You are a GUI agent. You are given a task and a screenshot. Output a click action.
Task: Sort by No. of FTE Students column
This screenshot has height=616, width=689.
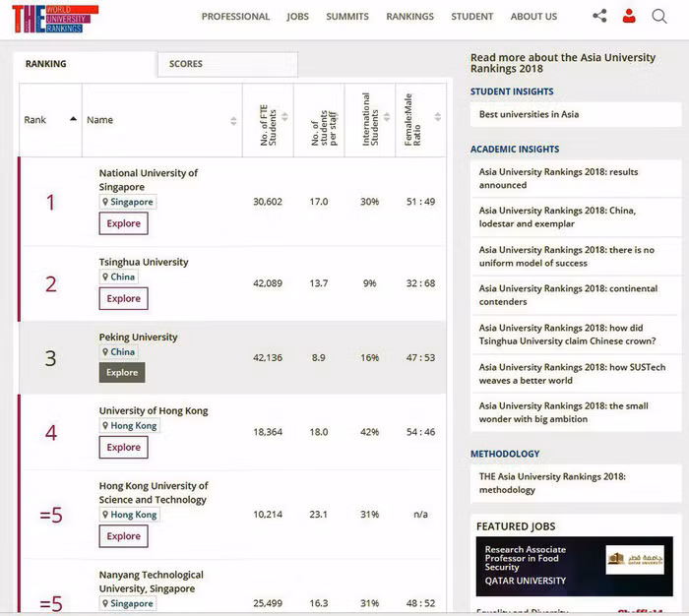coord(268,120)
